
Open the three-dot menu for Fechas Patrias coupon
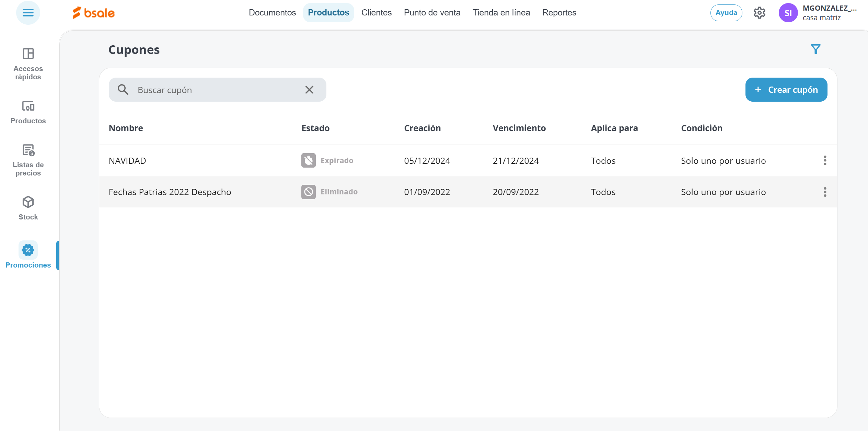(x=825, y=192)
